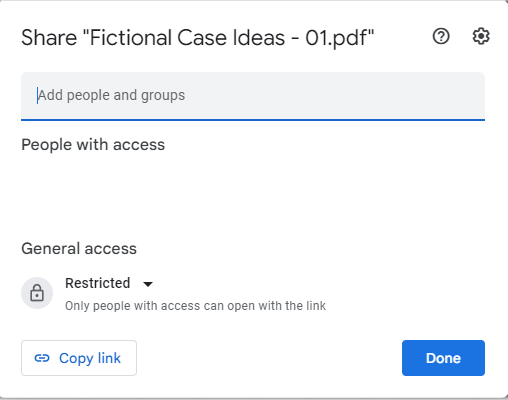Change general access via the black caret
The height and width of the screenshot is (400, 508).
[x=148, y=284]
